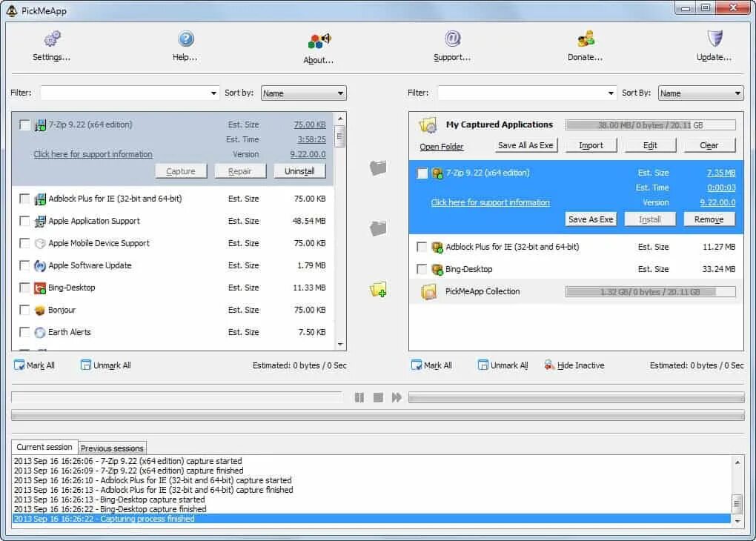Image resolution: width=756 pixels, height=541 pixels.
Task: Switch to Previous sessions tab
Action: tap(112, 448)
